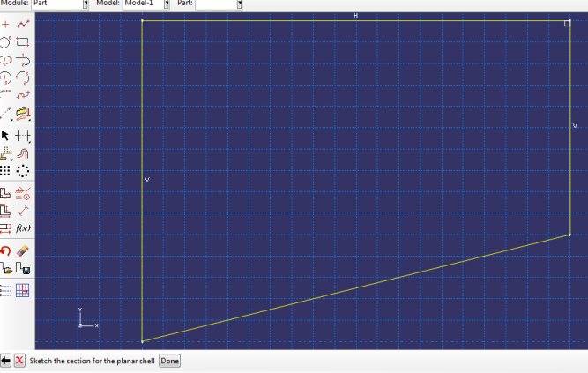Click the back arrow in prompt area

(x=5, y=361)
